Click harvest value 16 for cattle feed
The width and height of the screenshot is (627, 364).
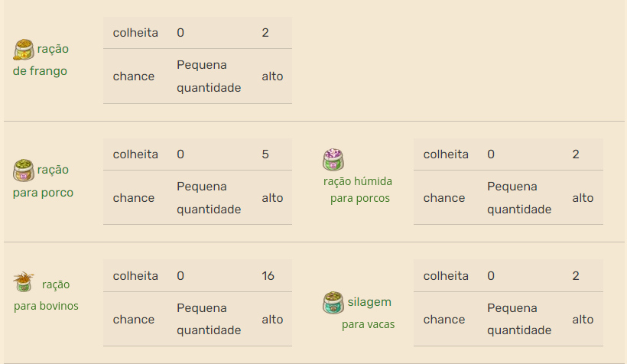268,276
